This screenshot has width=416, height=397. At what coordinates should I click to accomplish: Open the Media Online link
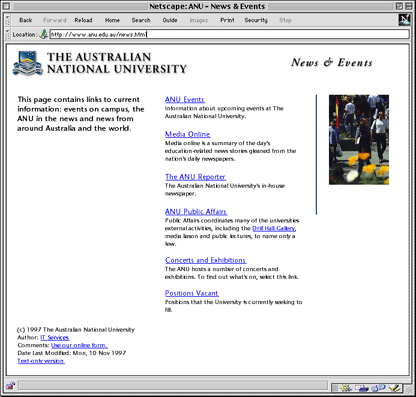188,134
